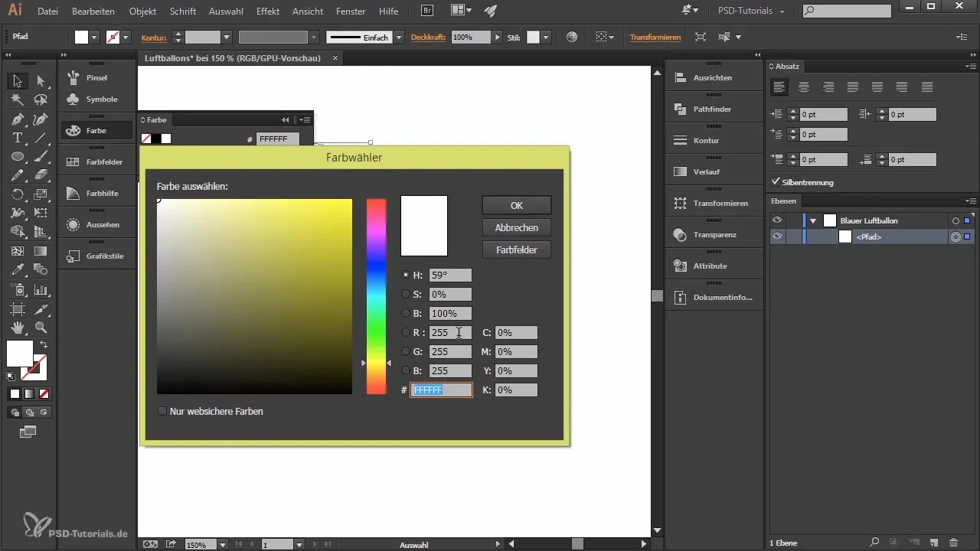The image size is (980, 551).
Task: Hide the Blauer Luftballon layer
Action: pos(777,220)
